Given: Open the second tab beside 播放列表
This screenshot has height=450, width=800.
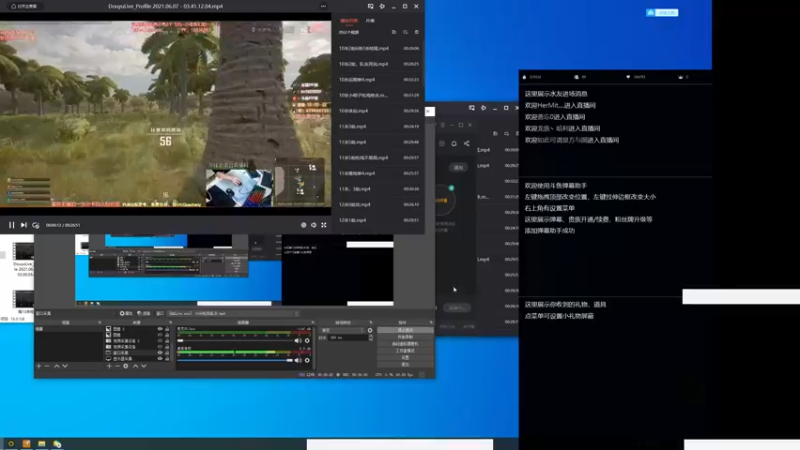Looking at the screenshot, I should point(370,20).
